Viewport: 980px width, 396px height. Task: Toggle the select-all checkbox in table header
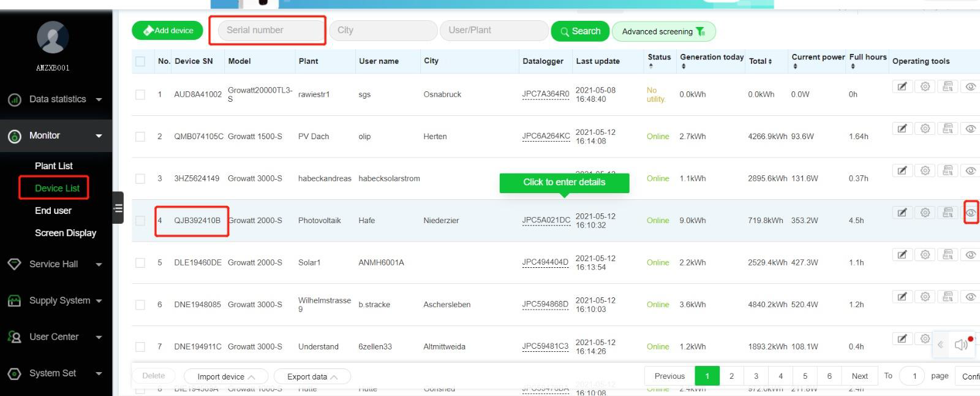coord(140,61)
